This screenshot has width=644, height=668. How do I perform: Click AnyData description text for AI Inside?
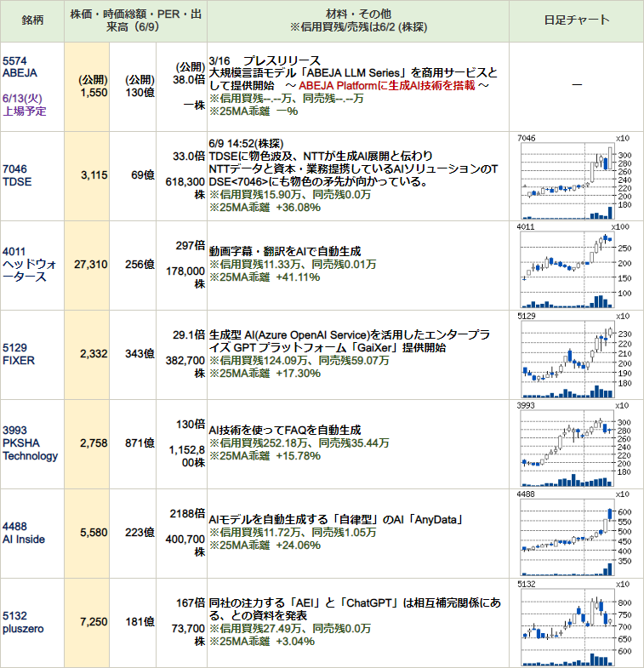point(336,520)
